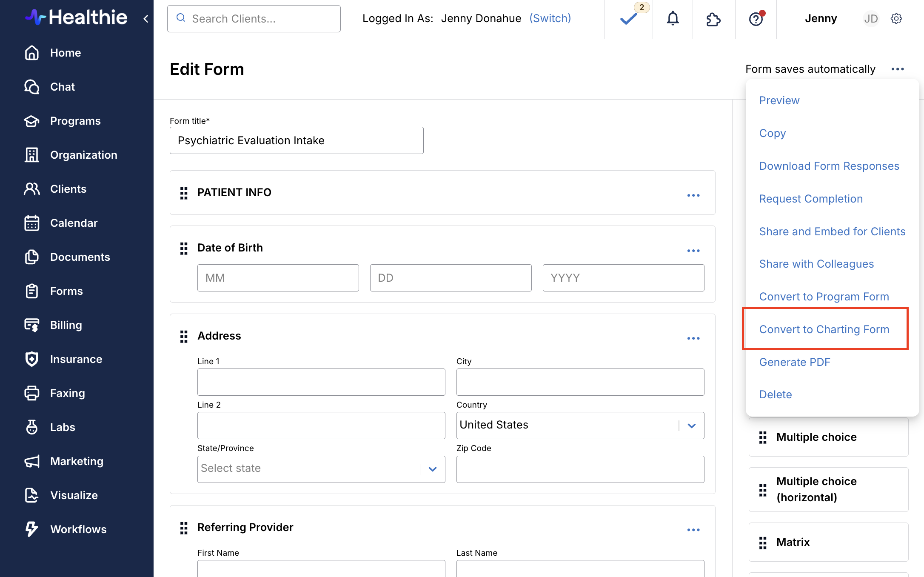Screen dimensions: 924x577
Task: Open settings gear icon next to JD
Action: pos(896,19)
